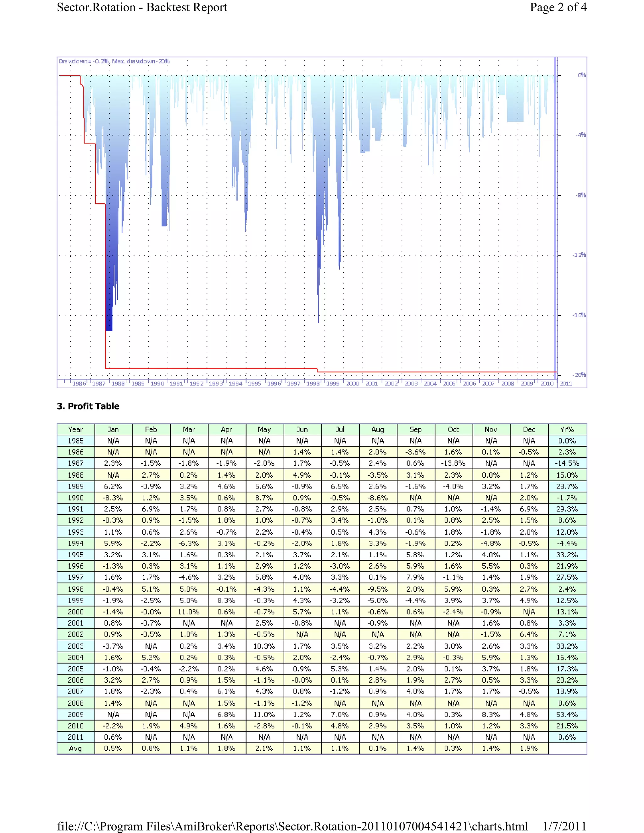Click the -9.5% cell for August 1998
This screenshot has width=644, height=833.
[x=378, y=589]
